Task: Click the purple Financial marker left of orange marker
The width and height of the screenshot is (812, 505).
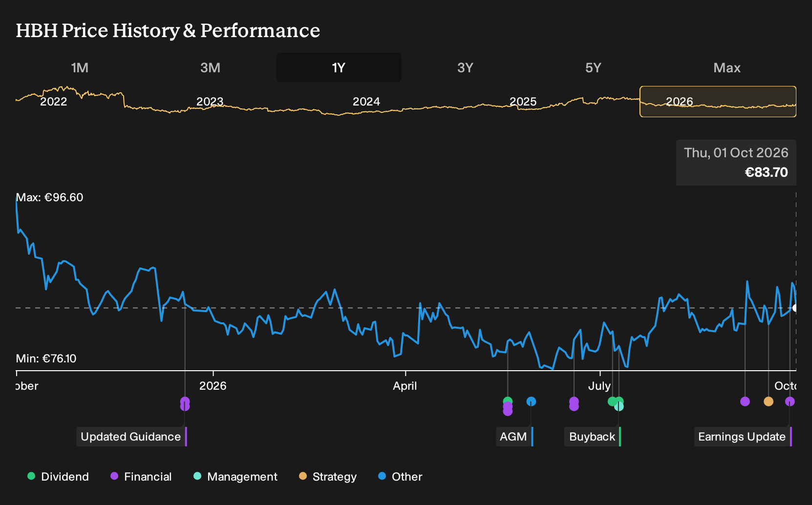Action: (745, 401)
